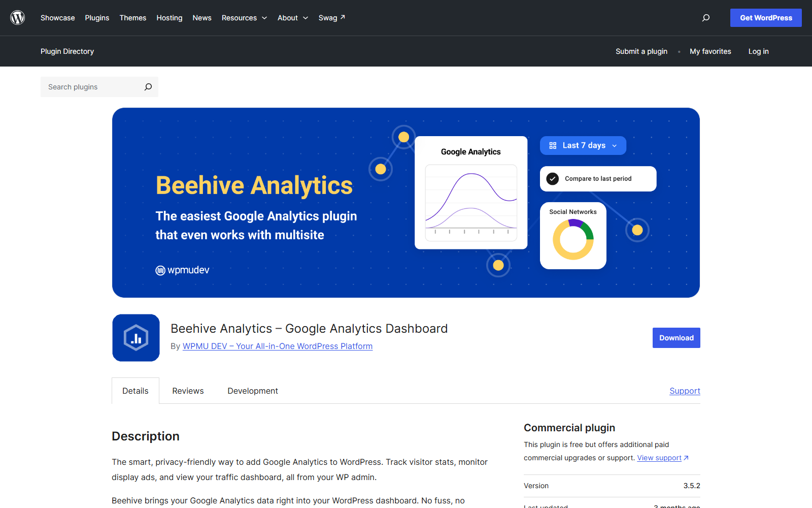The height and width of the screenshot is (508, 812).
Task: Open Hosting navigation item
Action: pyautogui.click(x=170, y=18)
